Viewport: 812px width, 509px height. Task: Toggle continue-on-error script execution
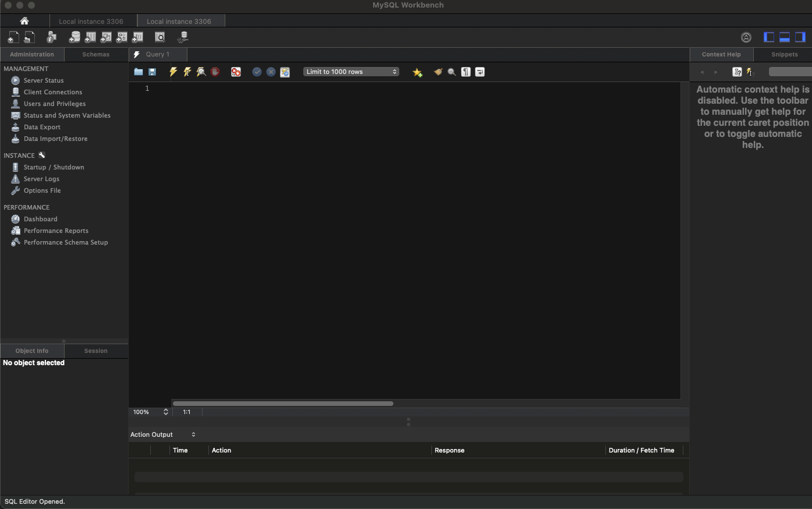pyautogui.click(x=236, y=72)
